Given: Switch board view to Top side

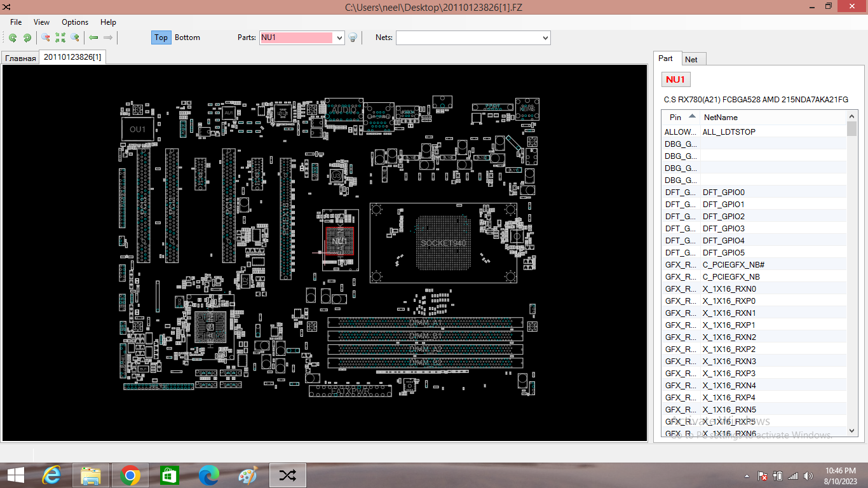Looking at the screenshot, I should coord(161,37).
